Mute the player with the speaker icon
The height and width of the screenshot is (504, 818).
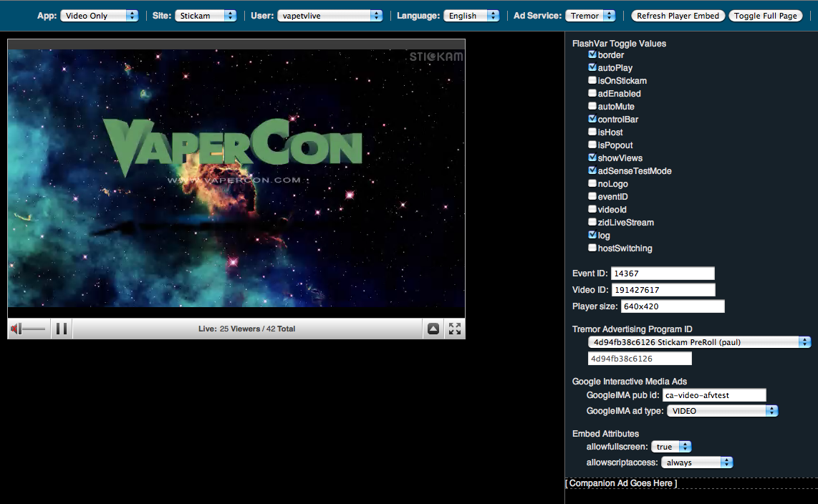tap(16, 329)
